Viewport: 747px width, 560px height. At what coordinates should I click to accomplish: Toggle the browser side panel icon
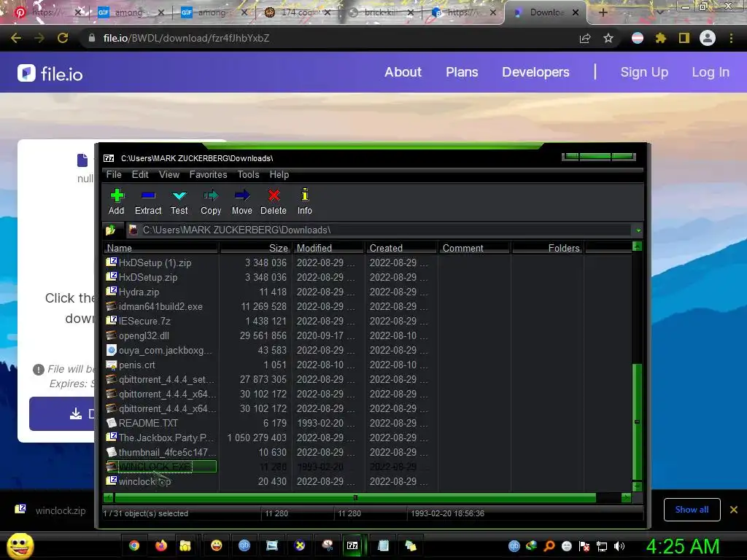(684, 38)
